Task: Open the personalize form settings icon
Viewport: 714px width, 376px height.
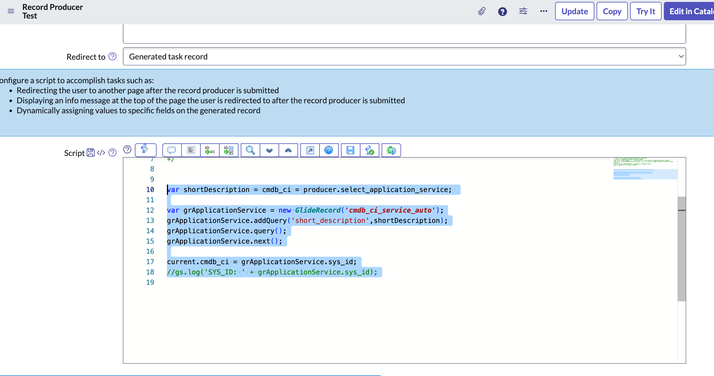Action: point(523,11)
